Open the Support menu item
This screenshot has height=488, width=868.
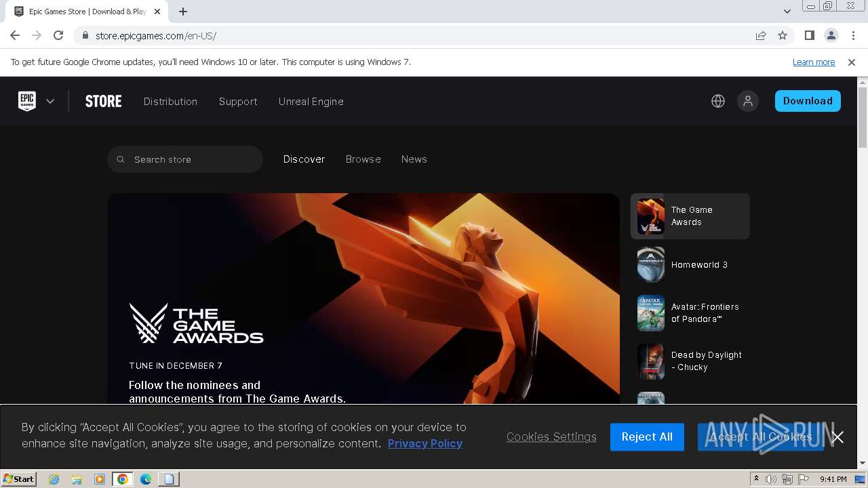(x=238, y=102)
